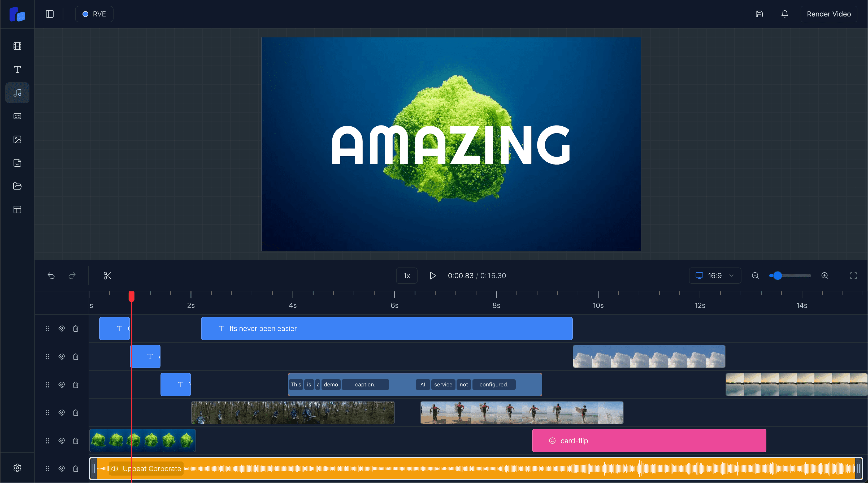The height and width of the screenshot is (483, 868).
Task: Click the undo icon above the timeline
Action: pos(51,275)
